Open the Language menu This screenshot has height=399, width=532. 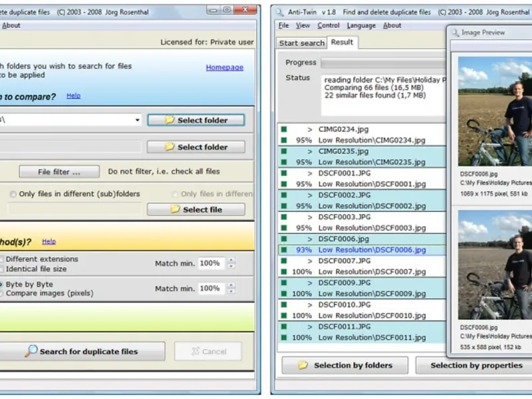pyautogui.click(x=361, y=25)
